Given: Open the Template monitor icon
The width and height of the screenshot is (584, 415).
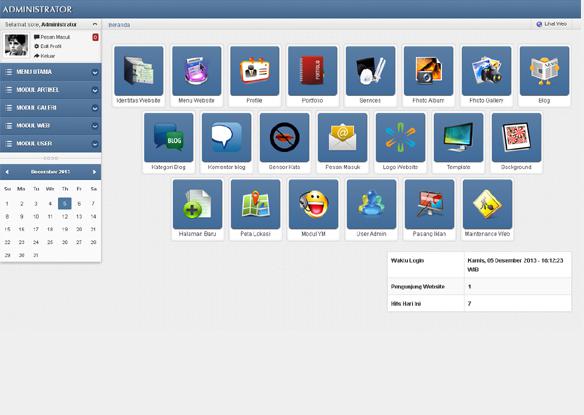Looking at the screenshot, I should pos(458,137).
